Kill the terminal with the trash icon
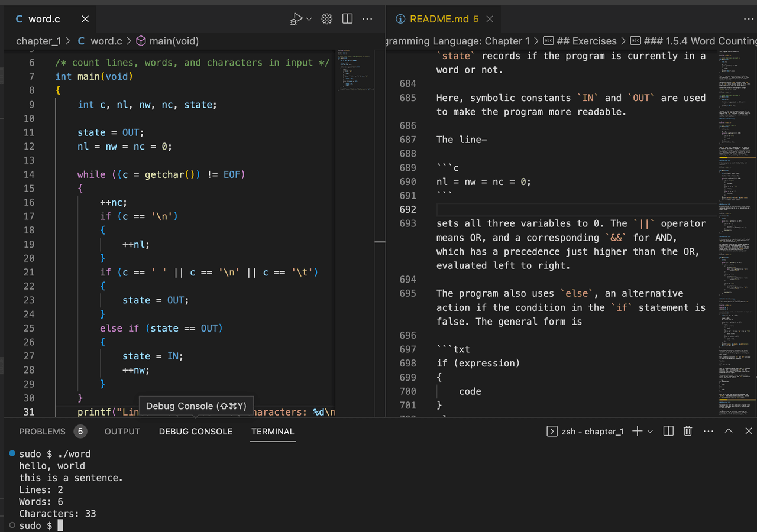757x532 pixels. coord(688,432)
